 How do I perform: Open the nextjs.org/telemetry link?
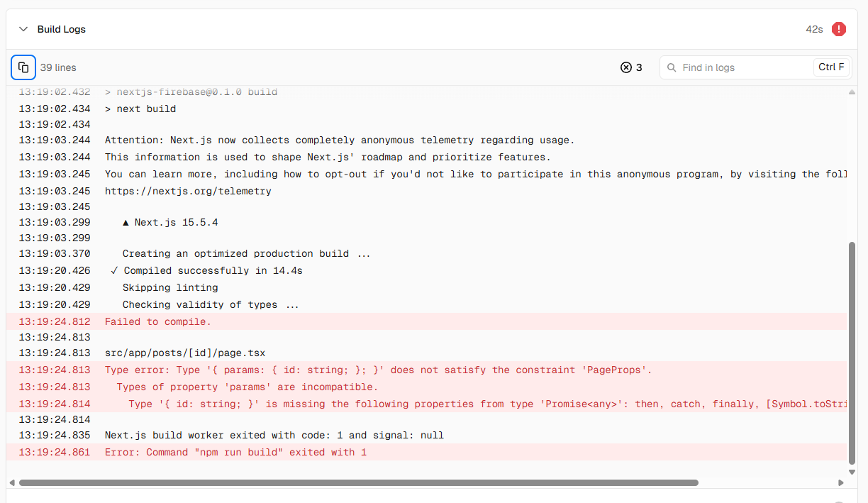point(188,191)
